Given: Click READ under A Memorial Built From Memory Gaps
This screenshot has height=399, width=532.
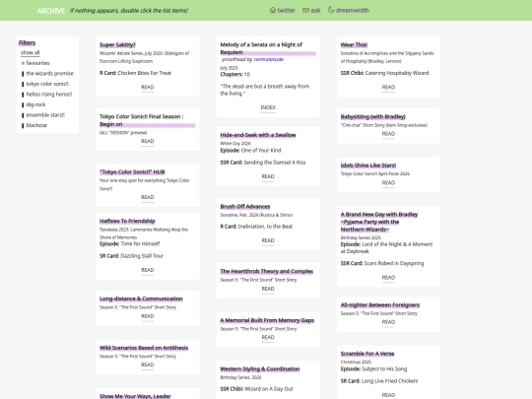Looking at the screenshot, I should (x=268, y=337).
